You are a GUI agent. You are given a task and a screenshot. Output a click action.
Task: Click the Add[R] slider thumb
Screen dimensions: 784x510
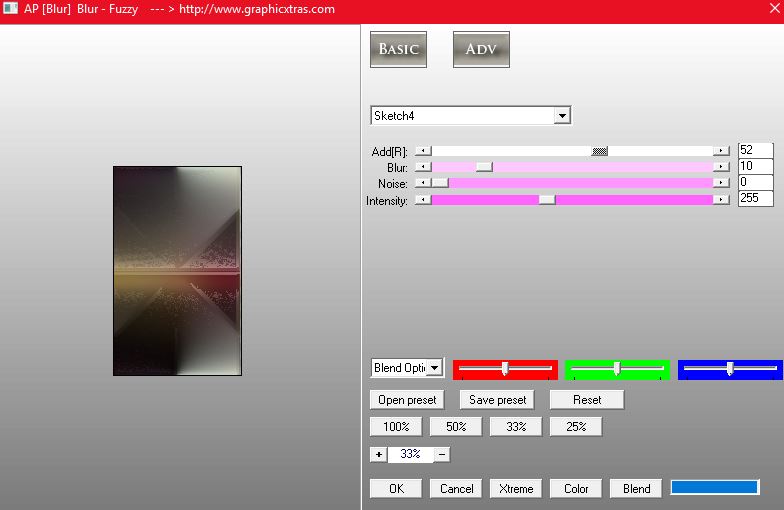[x=600, y=151]
